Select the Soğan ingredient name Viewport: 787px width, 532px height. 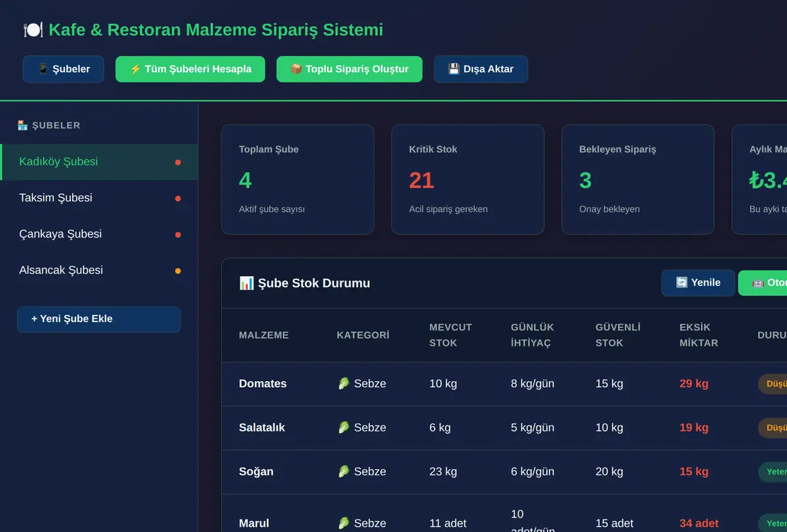256,472
